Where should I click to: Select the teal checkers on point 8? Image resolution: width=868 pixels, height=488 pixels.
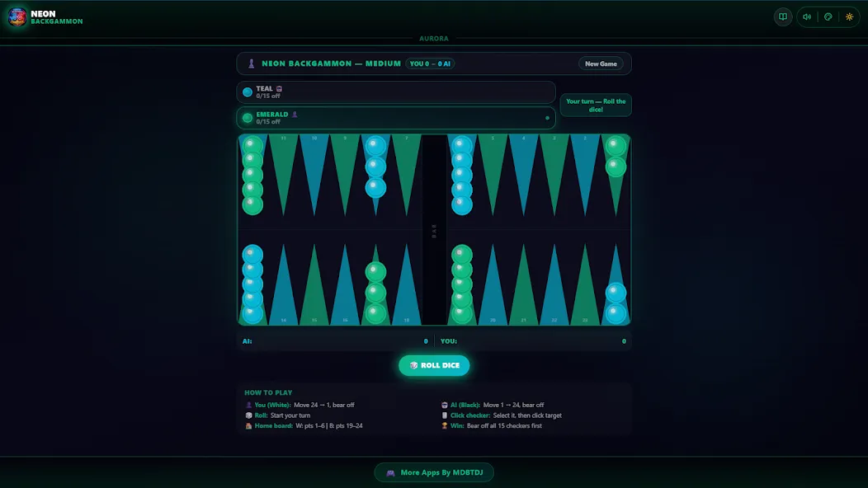point(375,167)
